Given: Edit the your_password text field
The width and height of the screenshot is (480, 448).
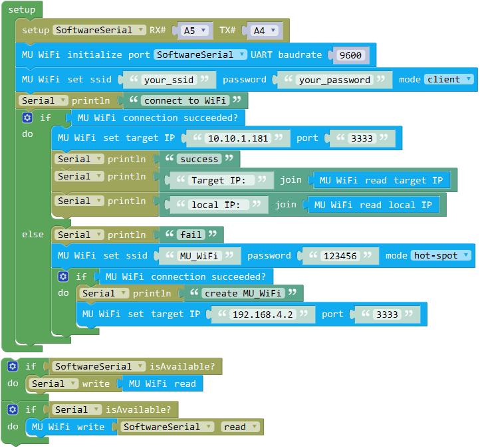Looking at the screenshot, I should (x=335, y=80).
